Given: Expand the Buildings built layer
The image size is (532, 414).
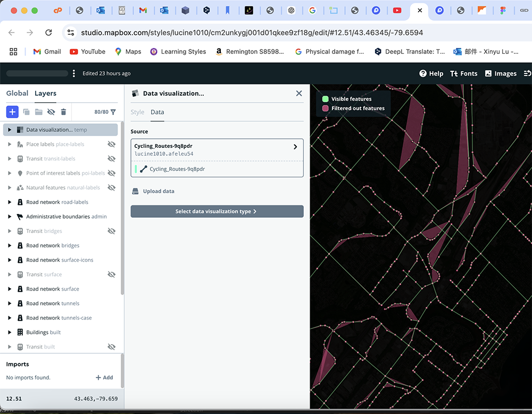Looking at the screenshot, I should (9, 332).
